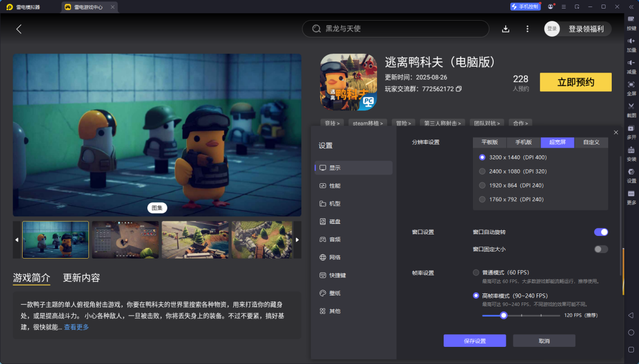Click the volume up (加量) icon

click(631, 41)
